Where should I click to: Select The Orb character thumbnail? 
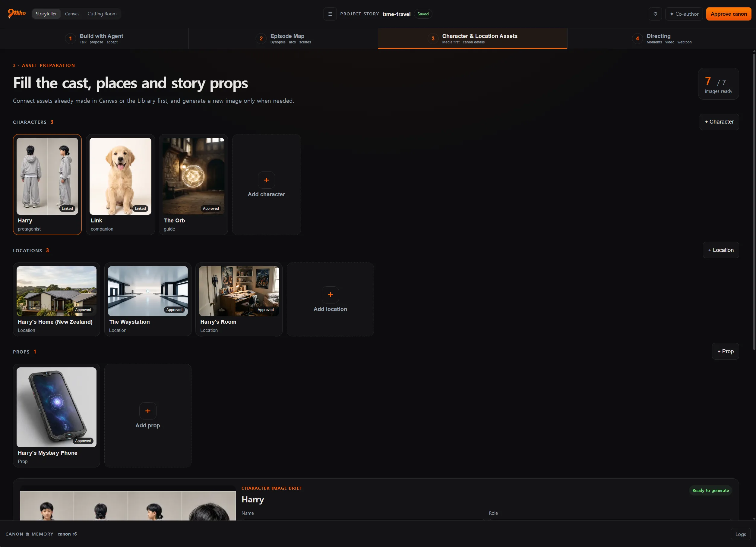coord(193,176)
